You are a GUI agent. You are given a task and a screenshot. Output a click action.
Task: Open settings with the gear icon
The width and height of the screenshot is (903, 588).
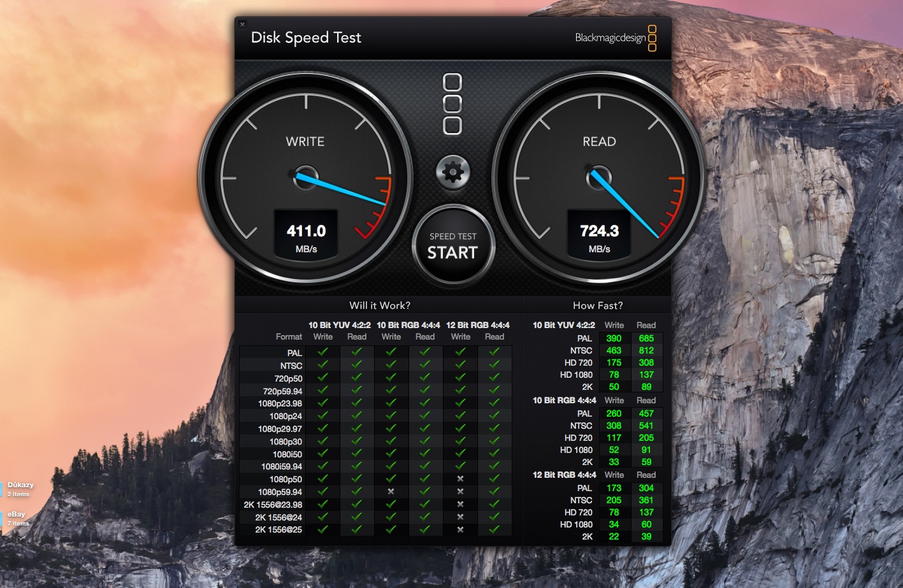pos(453,171)
